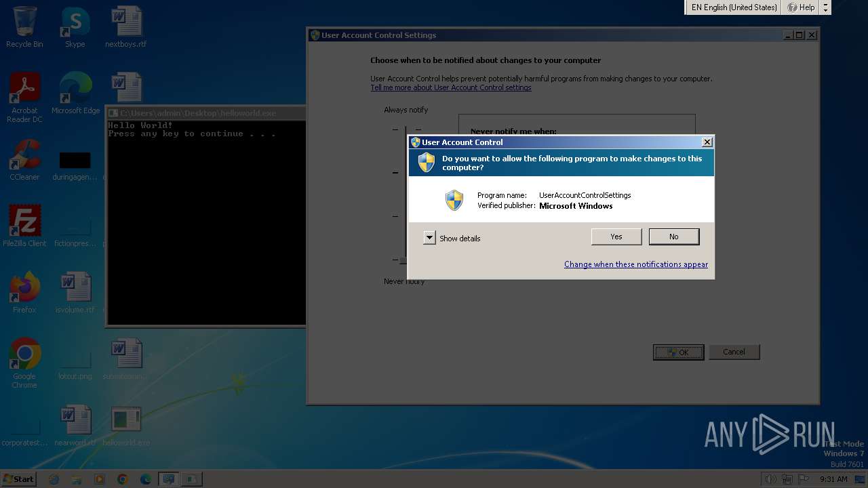This screenshot has width=868, height=488.
Task: Open the Recycle Bin desktop icon
Action: [x=24, y=27]
